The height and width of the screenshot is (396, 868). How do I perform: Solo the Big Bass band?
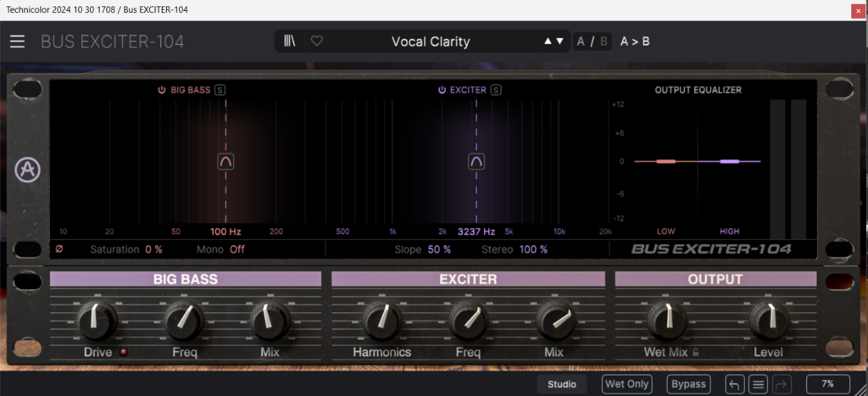[220, 90]
